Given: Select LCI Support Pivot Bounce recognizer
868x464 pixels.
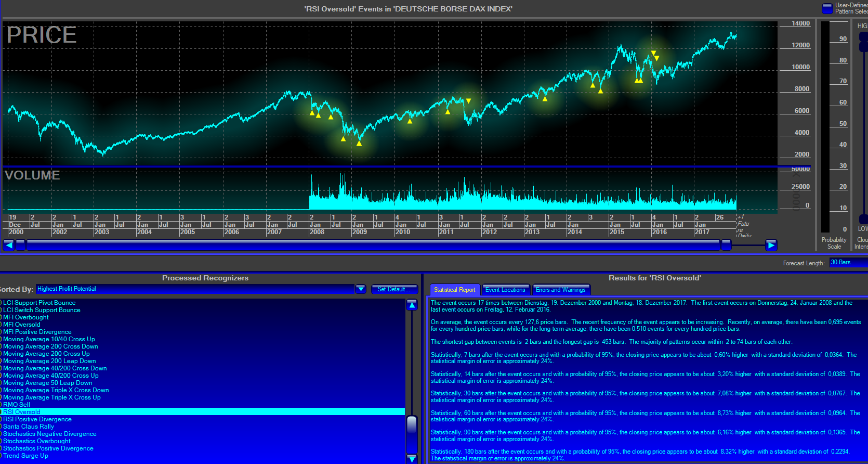Looking at the screenshot, I should [x=40, y=303].
